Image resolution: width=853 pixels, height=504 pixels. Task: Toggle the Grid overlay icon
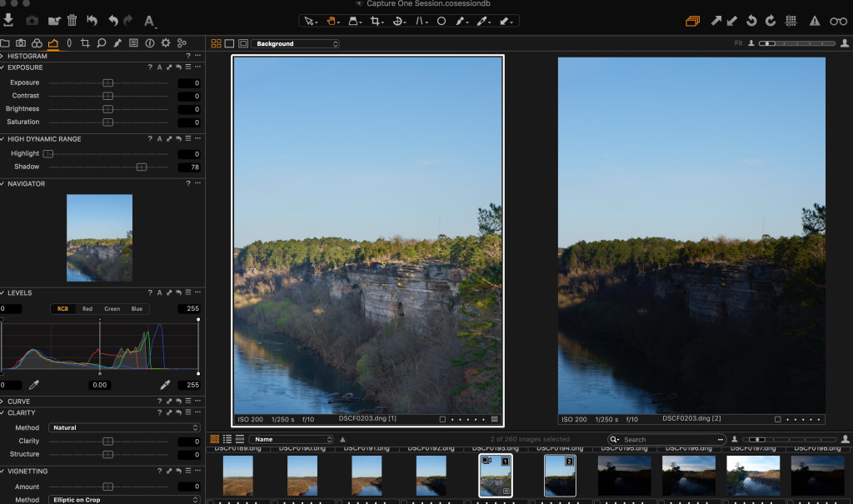pyautogui.click(x=791, y=21)
